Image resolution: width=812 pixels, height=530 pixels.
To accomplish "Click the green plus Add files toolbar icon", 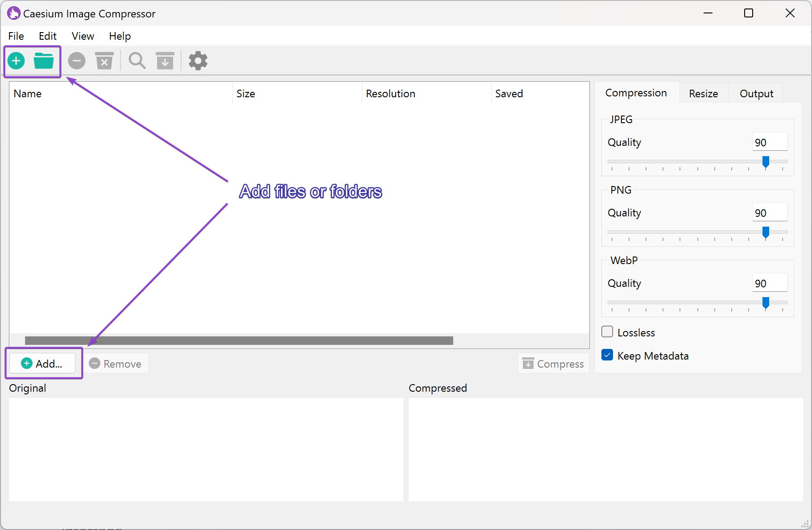I will [17, 61].
